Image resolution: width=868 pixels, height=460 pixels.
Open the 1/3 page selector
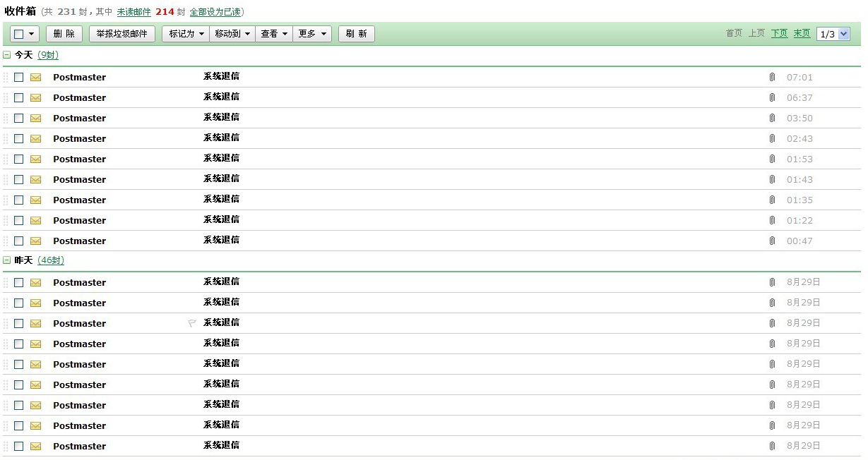[x=833, y=34]
